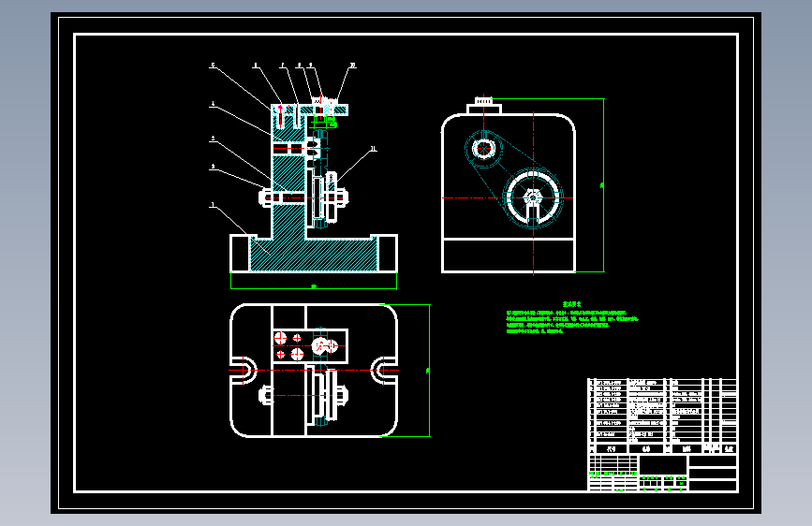The height and width of the screenshot is (526, 812).
Task: Click the hex nut on left of section view
Action: pyautogui.click(x=265, y=197)
